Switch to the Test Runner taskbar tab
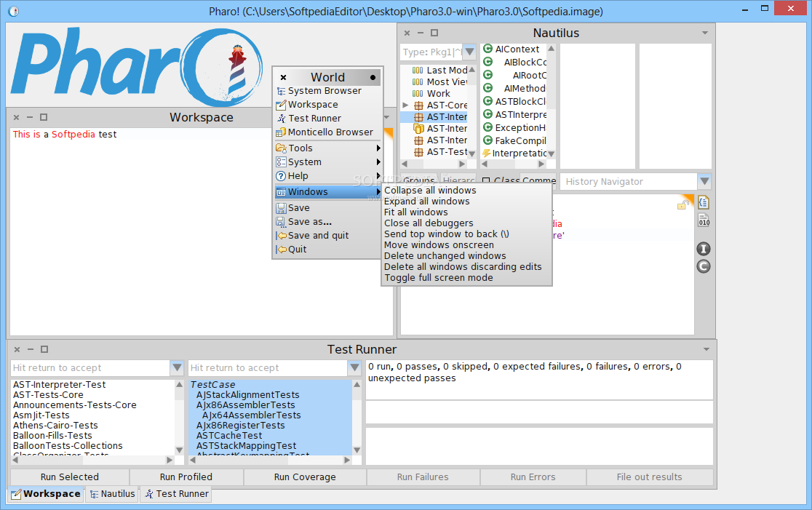 (177, 494)
